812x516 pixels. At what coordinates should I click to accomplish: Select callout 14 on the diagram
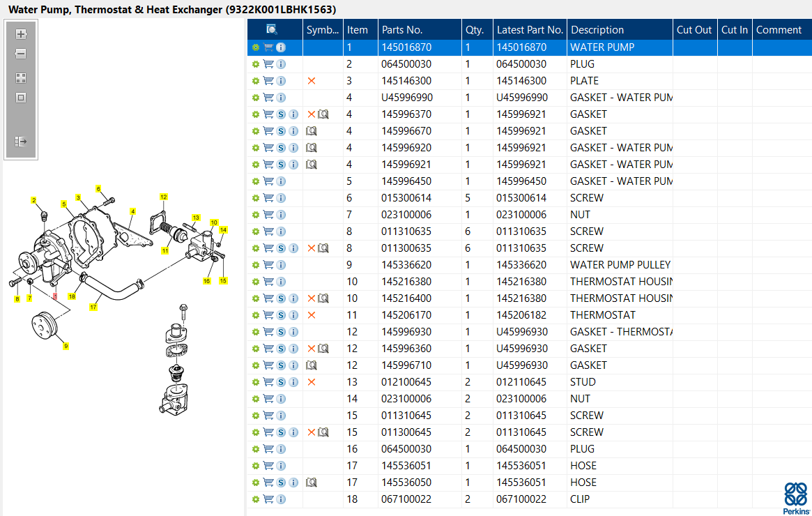[x=223, y=229]
